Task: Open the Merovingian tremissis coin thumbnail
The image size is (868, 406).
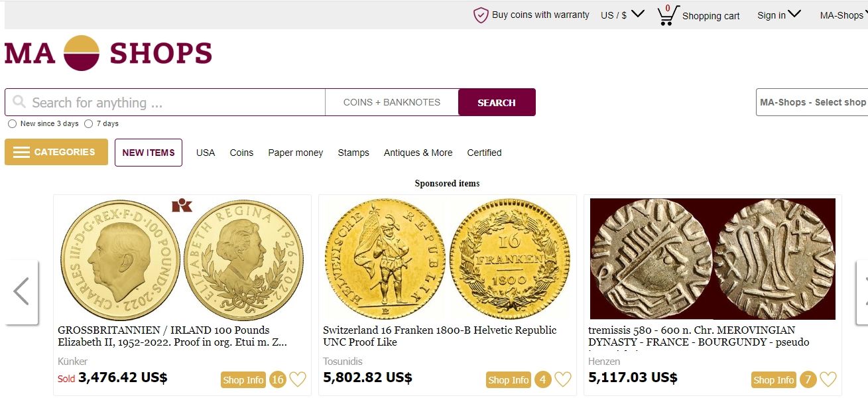Action: point(712,259)
